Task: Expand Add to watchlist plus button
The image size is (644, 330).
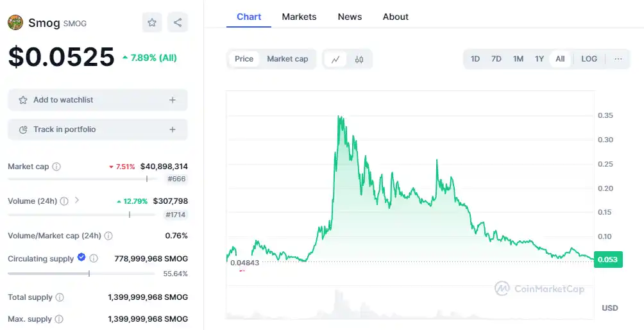Action: click(172, 100)
